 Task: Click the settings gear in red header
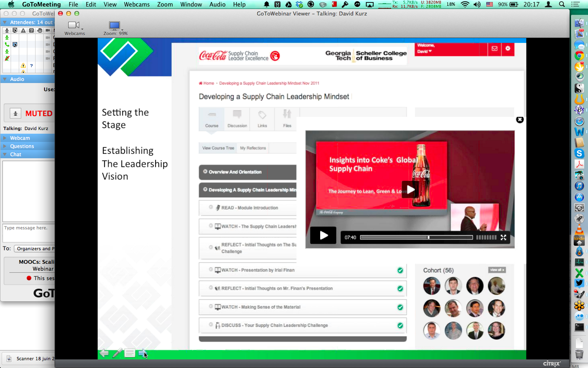(508, 48)
